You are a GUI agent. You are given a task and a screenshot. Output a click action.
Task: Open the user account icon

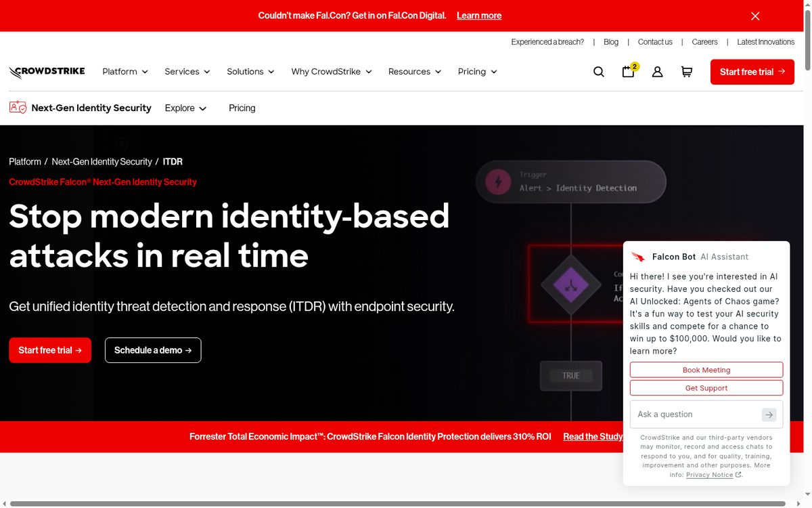coord(657,72)
